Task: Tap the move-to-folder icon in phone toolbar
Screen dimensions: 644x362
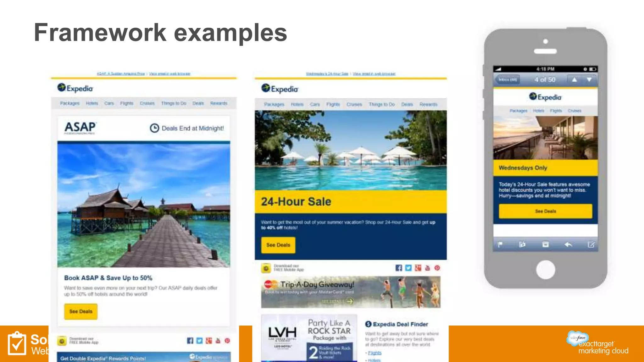Action: click(522, 244)
